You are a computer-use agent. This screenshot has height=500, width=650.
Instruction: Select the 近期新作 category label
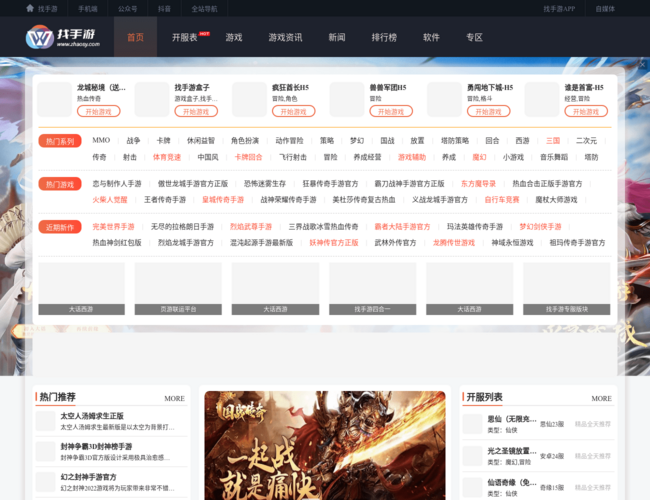(60, 227)
